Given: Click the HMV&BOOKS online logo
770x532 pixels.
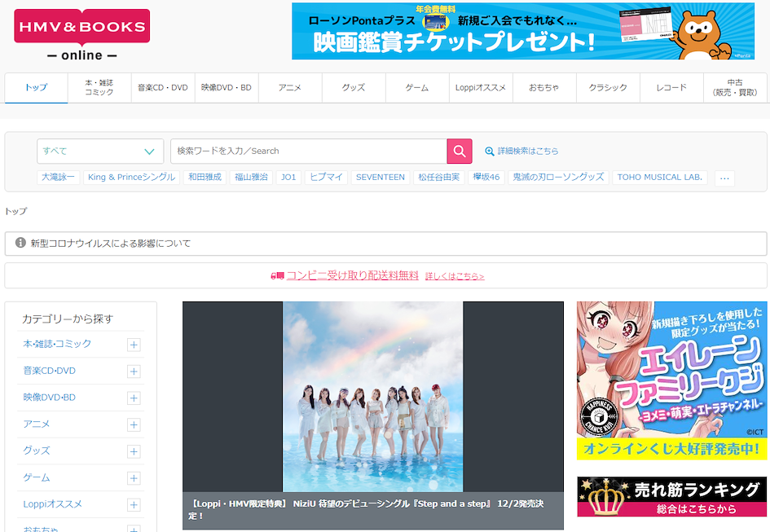Looking at the screenshot, I should 82,35.
